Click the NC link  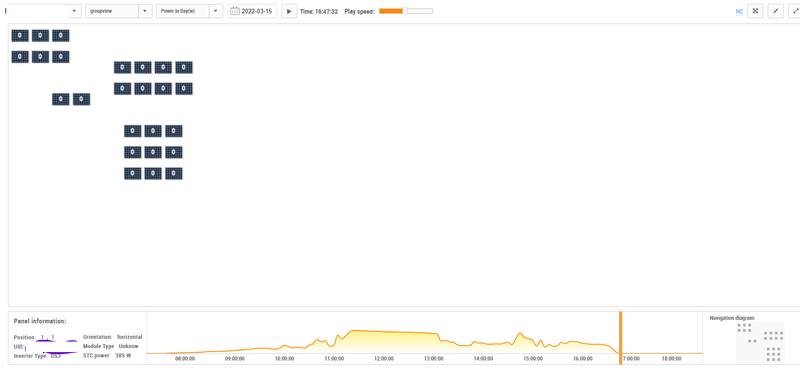[x=739, y=11]
